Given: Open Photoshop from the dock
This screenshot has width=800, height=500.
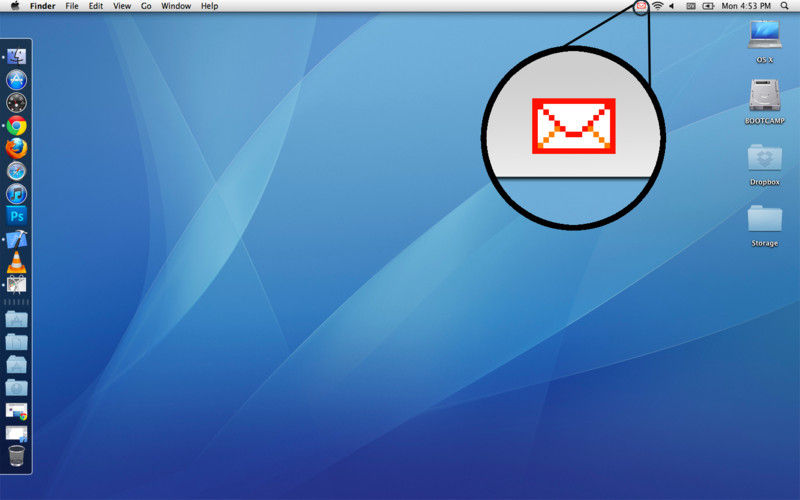Looking at the screenshot, I should [x=16, y=216].
